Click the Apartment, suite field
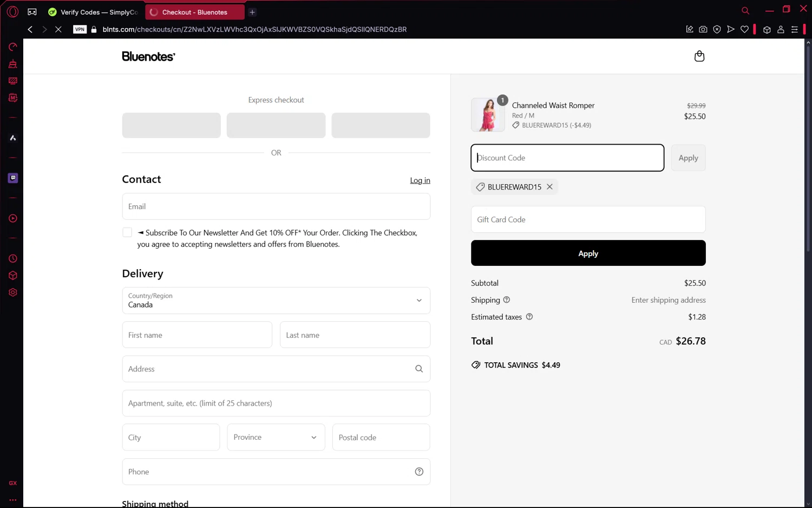The image size is (812, 508). tap(276, 403)
